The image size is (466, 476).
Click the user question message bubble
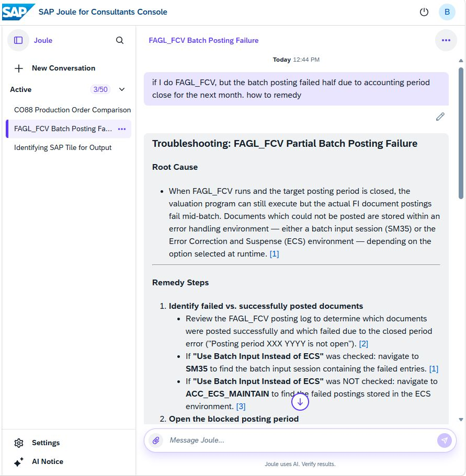296,89
